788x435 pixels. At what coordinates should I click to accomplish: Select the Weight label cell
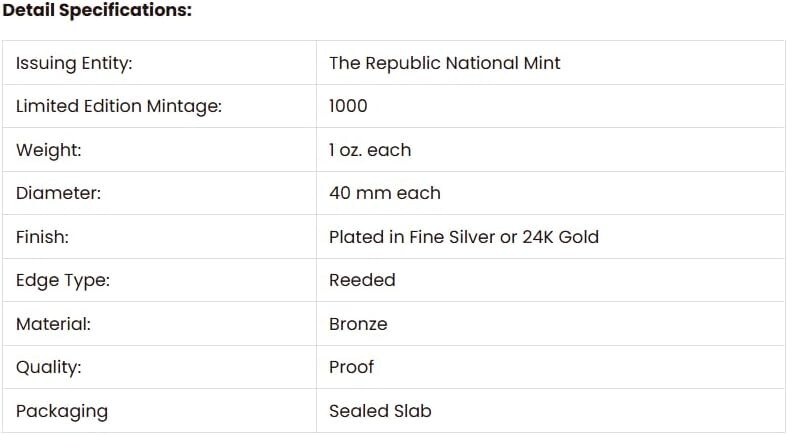159,150
